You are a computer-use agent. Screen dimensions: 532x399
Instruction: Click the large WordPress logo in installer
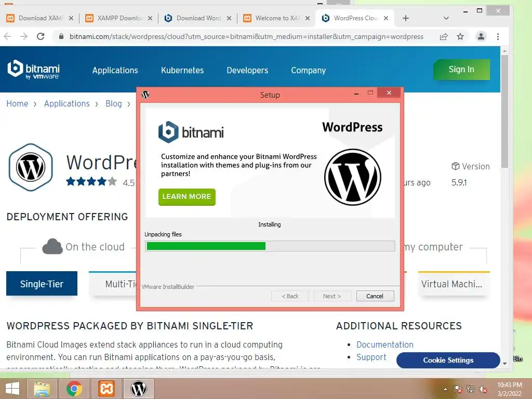pos(353,177)
